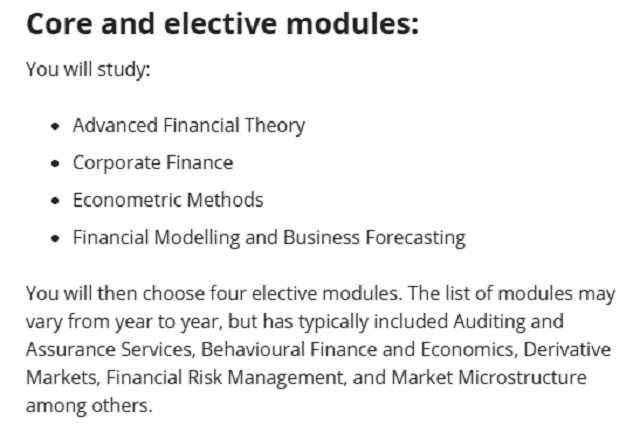This screenshot has height=432, width=640.
Task: Select the Econometric Methods list item
Action: (168, 200)
